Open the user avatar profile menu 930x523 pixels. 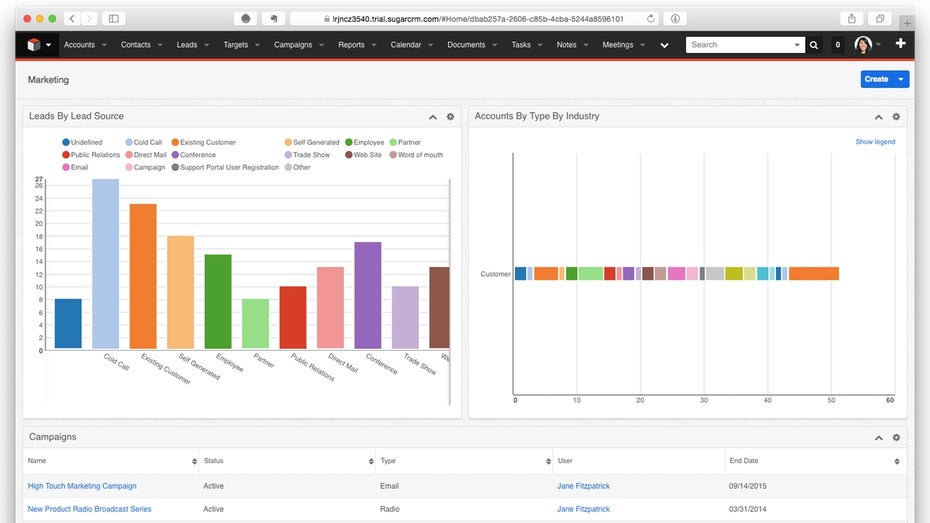tap(863, 44)
